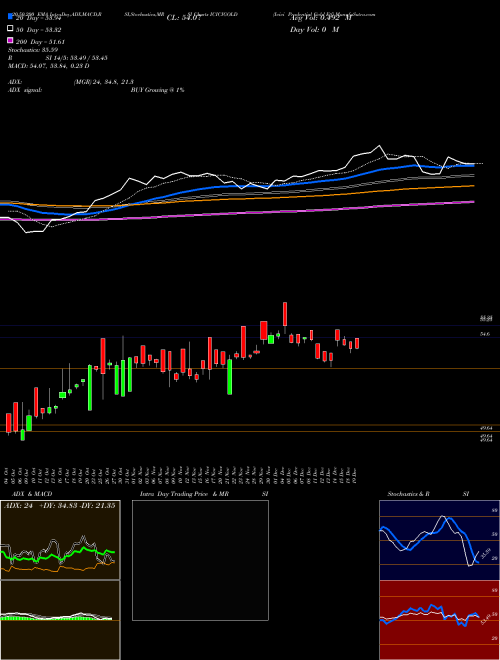Click the 'ADX signal:' label
The image size is (500, 660).
pyautogui.click(x=25, y=90)
